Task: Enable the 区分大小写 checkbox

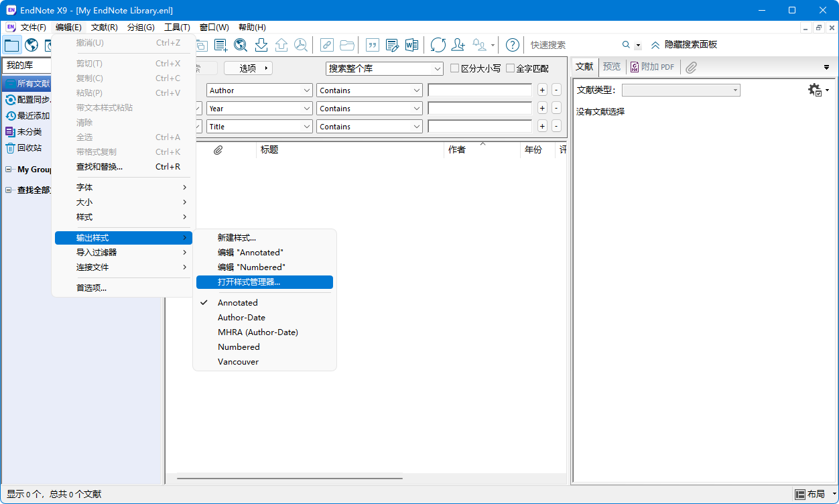Action: point(454,68)
